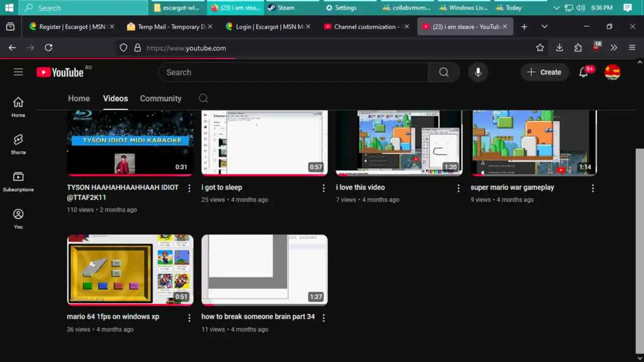Open the browser downloads panel
Screen dimensions: 644x362
click(x=559, y=48)
